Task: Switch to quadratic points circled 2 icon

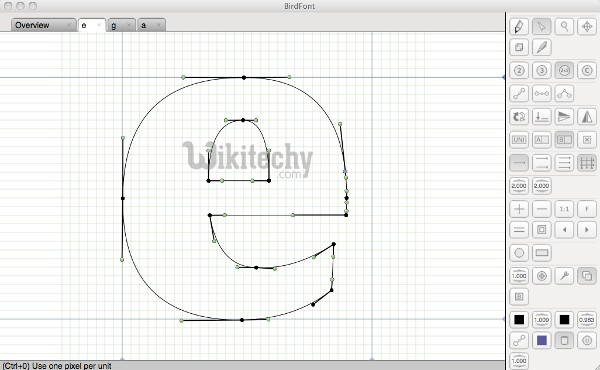Action: [519, 70]
